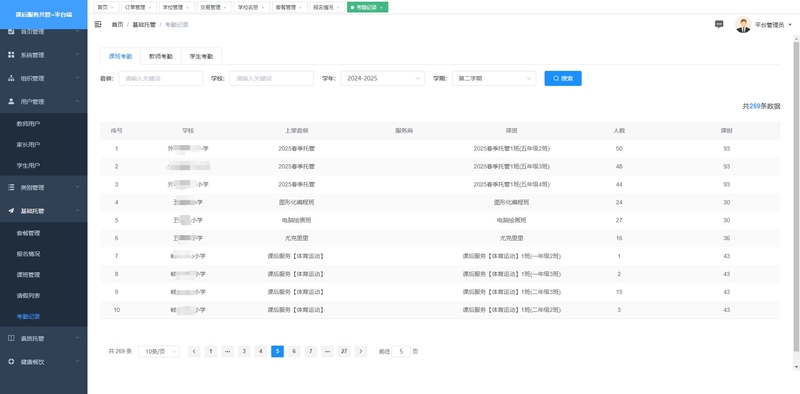Screen dimensions: 800x394
Task: Expand the 组织管理 menu chevron
Action: coord(77,78)
